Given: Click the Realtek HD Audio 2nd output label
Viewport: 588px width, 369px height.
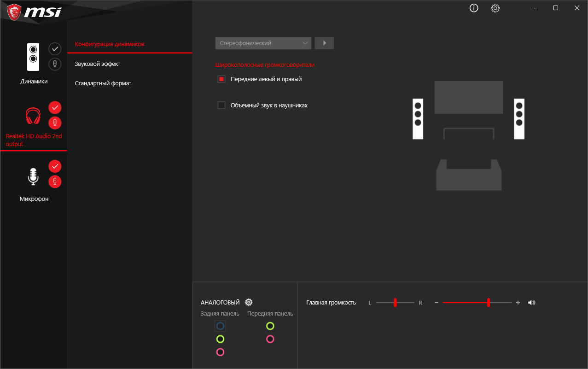Looking at the screenshot, I should pyautogui.click(x=34, y=140).
